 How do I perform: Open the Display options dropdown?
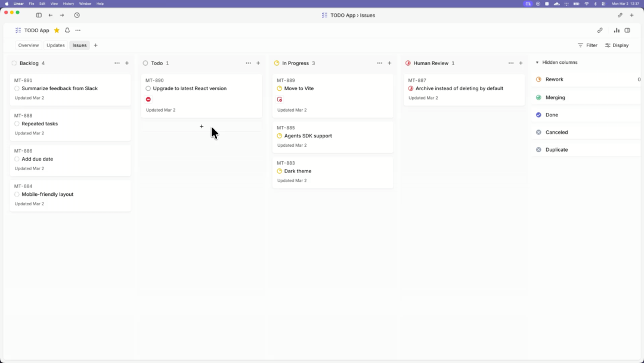click(617, 45)
